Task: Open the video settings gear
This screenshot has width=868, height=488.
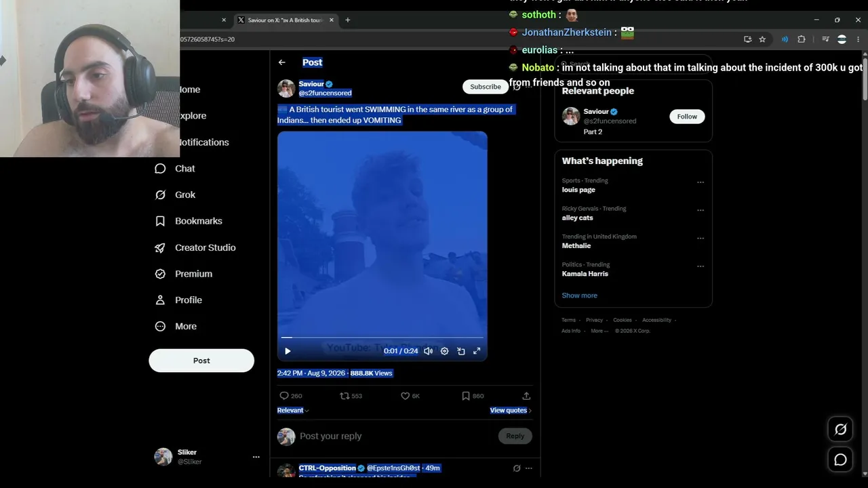Action: (x=445, y=351)
